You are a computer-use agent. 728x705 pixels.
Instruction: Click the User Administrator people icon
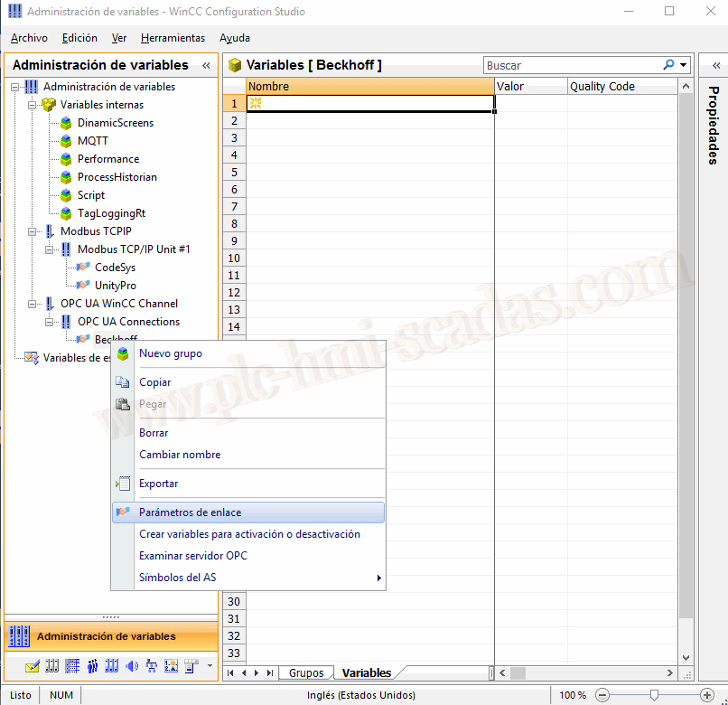coord(92,667)
